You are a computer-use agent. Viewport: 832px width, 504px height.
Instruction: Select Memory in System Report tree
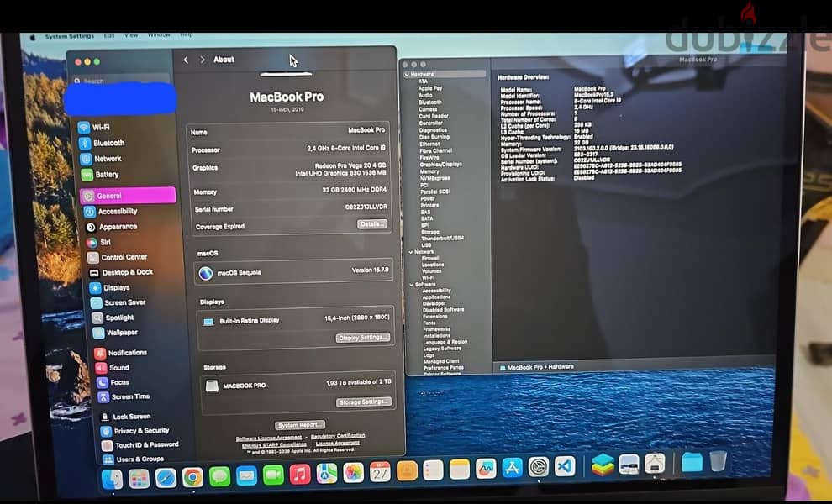click(x=429, y=171)
